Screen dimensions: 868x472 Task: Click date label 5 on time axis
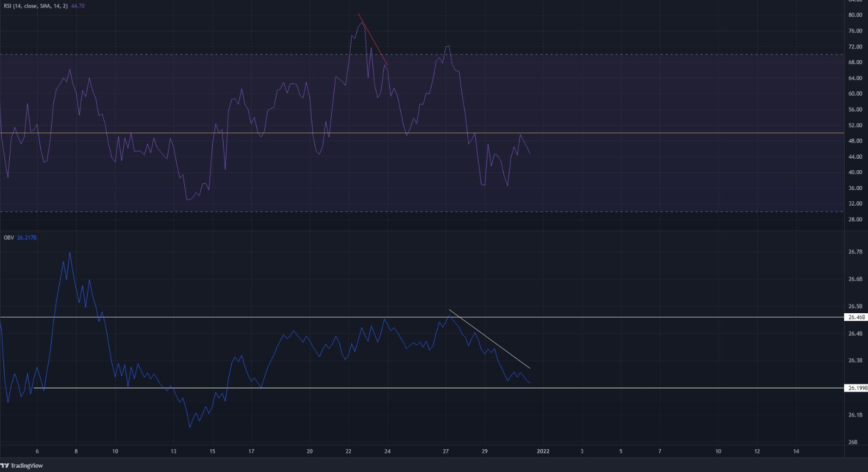pos(621,451)
